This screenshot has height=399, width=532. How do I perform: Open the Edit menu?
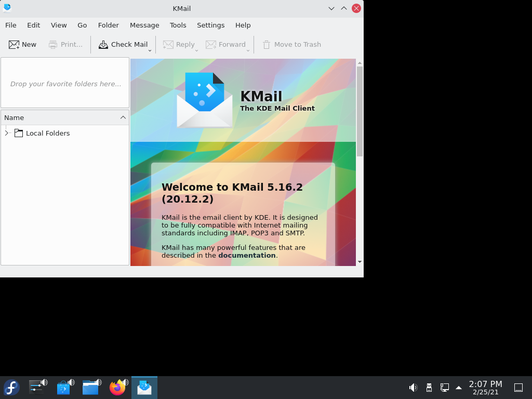click(x=34, y=25)
